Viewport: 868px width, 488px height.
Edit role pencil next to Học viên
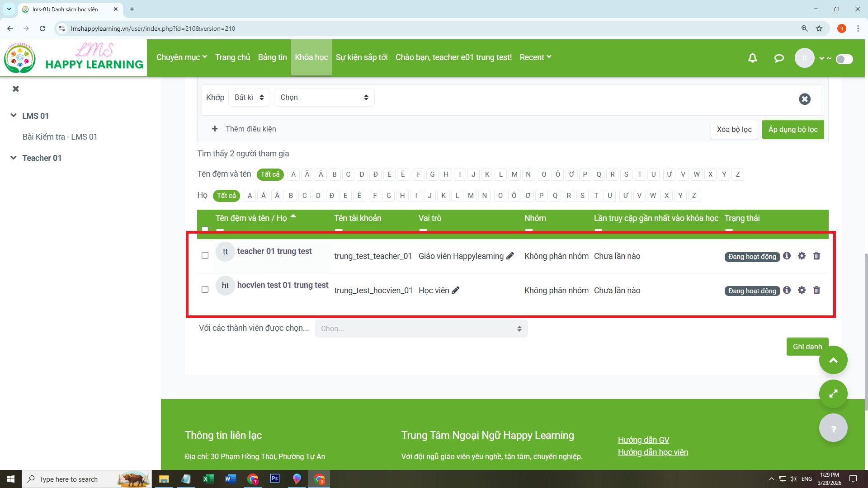tap(456, 291)
